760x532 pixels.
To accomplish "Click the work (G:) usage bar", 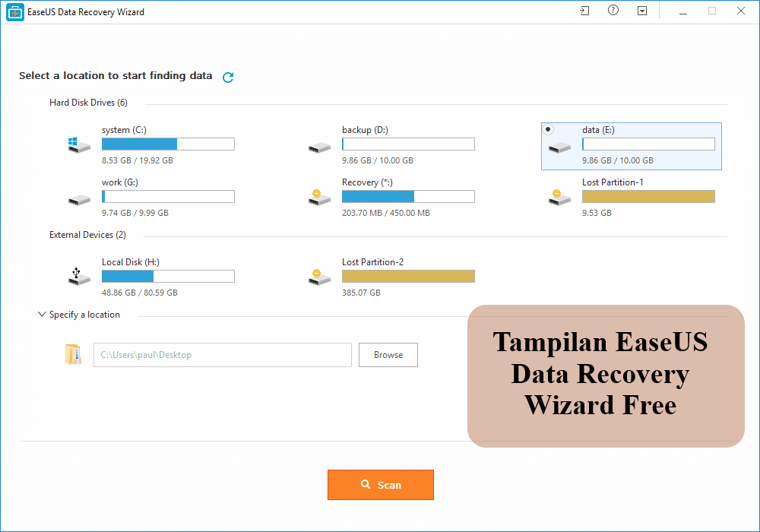I will coord(168,196).
